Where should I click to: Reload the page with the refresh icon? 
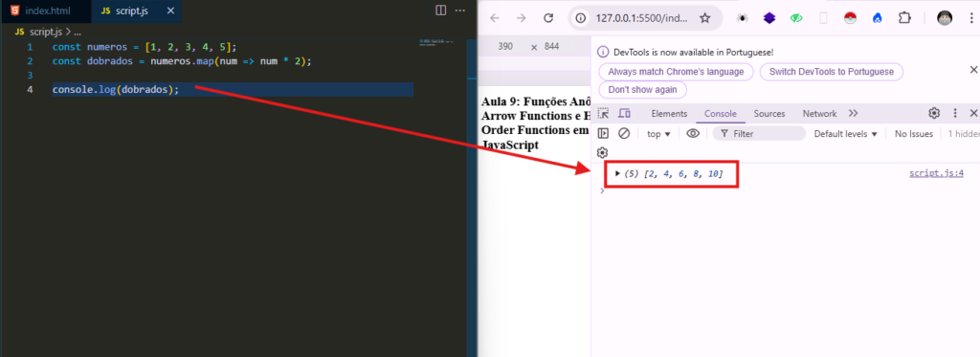click(x=548, y=18)
